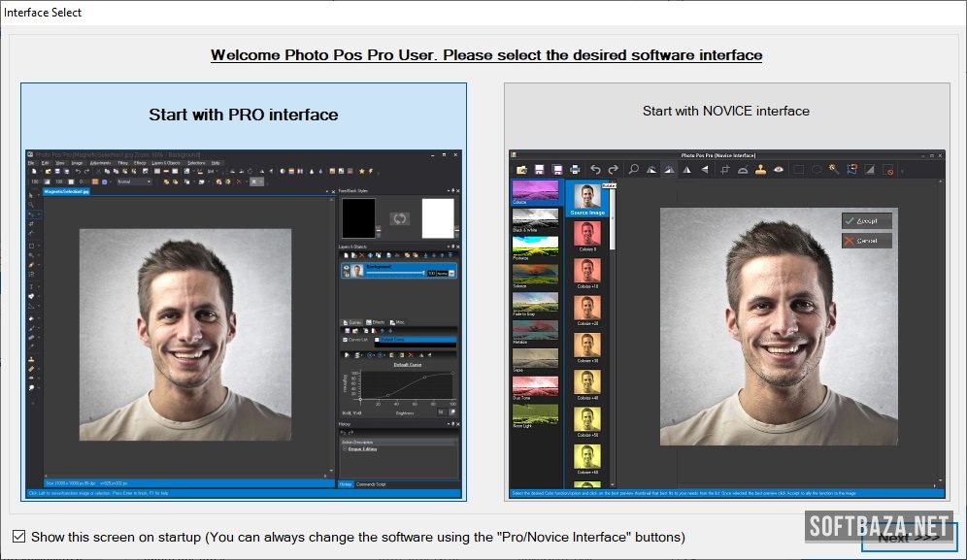Open the Effects tab in PRO preview
The image size is (967, 560).
click(x=375, y=322)
